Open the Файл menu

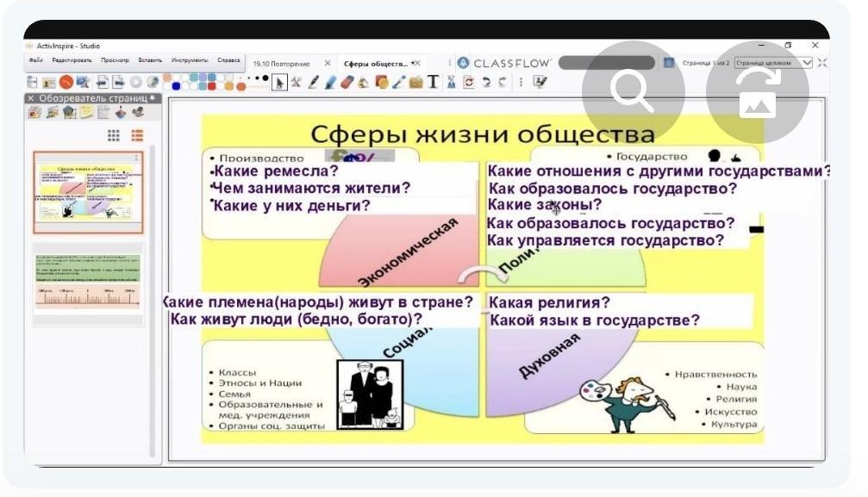(x=35, y=59)
